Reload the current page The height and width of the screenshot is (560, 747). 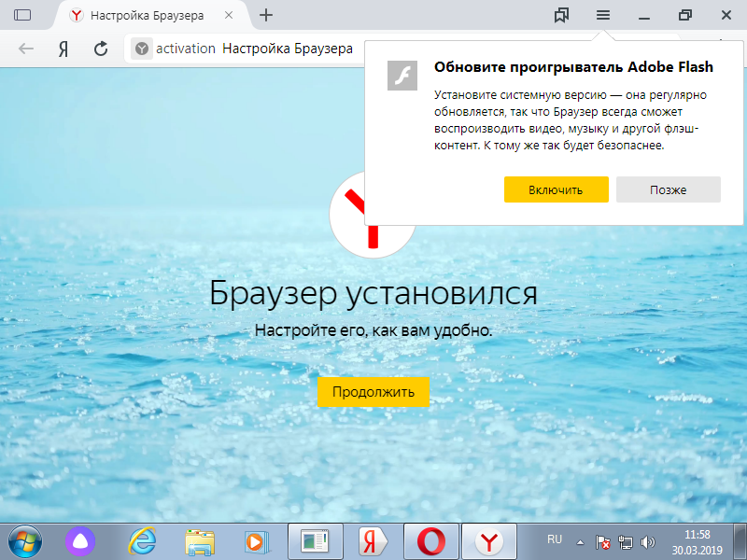point(101,49)
